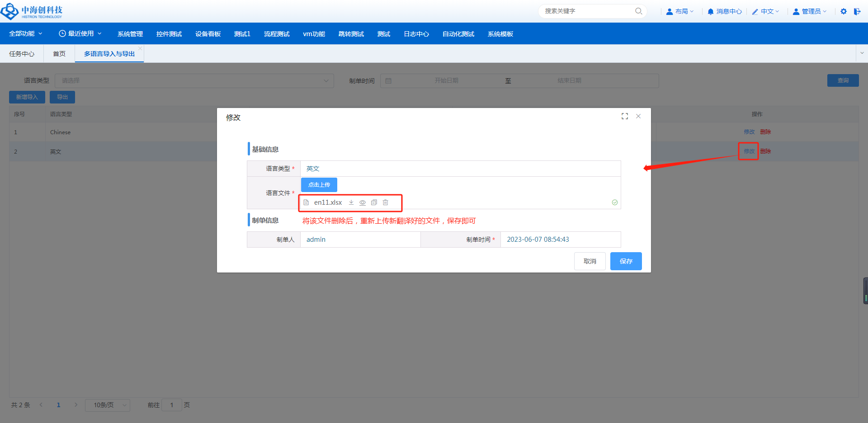The height and width of the screenshot is (423, 868).
Task: Preview en11.xlsx with the eye icon
Action: pos(363,202)
